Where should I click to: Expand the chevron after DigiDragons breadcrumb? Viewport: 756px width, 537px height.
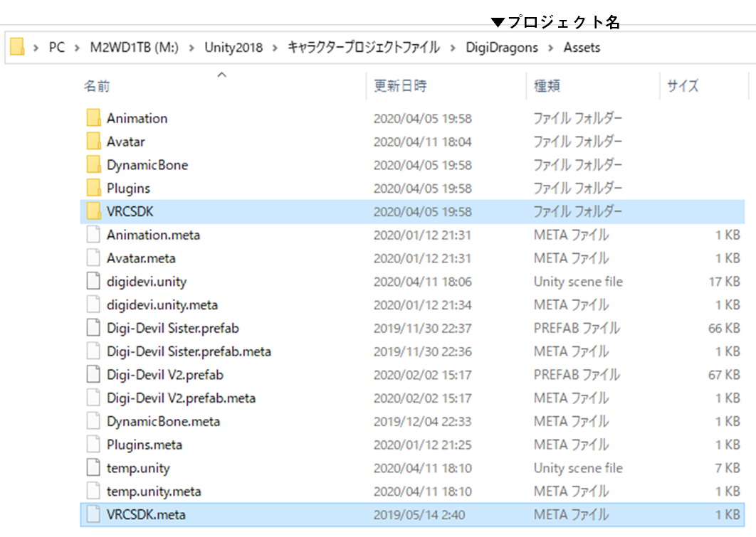[x=550, y=48]
